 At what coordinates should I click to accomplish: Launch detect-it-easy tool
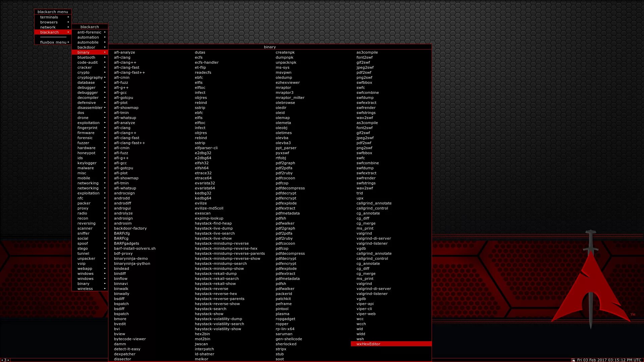(x=127, y=349)
